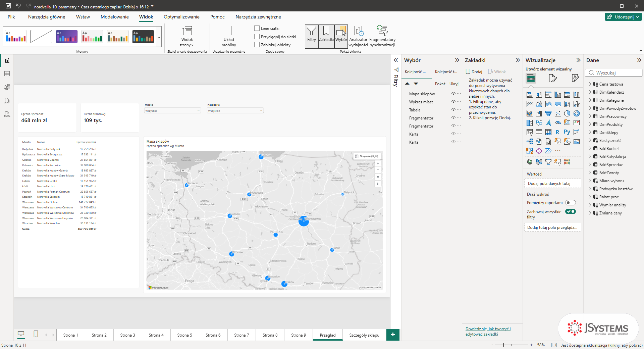Click the zoom slider handle
644x349 pixels.
pyautogui.click(x=503, y=345)
